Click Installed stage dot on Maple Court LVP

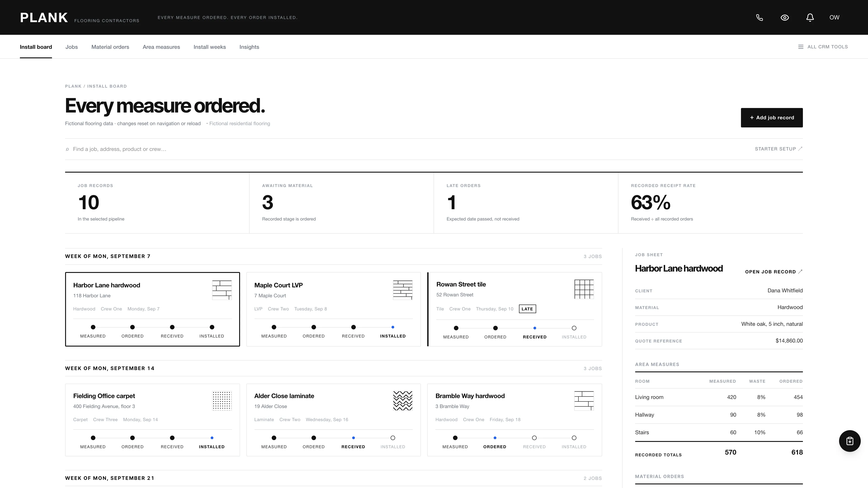click(393, 327)
